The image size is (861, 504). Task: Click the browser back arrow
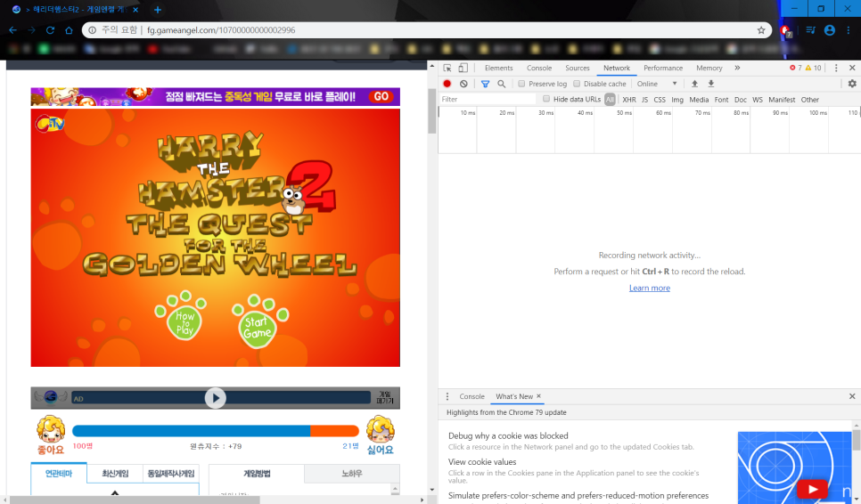(12, 30)
